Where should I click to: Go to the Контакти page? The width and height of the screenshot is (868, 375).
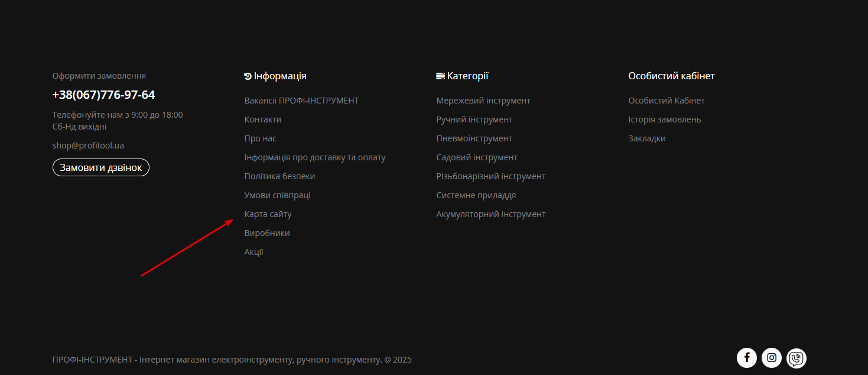(263, 119)
